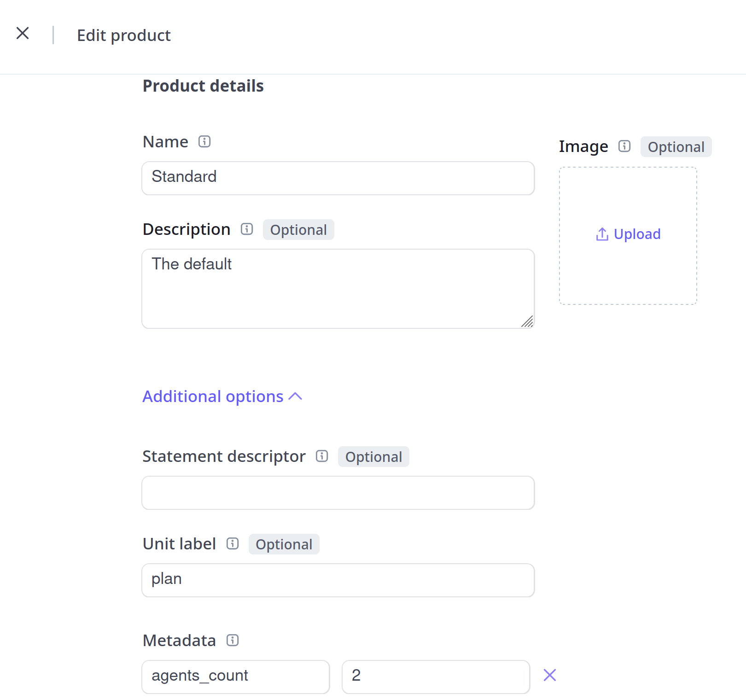The image size is (746, 700).
Task: Click the upload arrow icon
Action: tap(602, 234)
